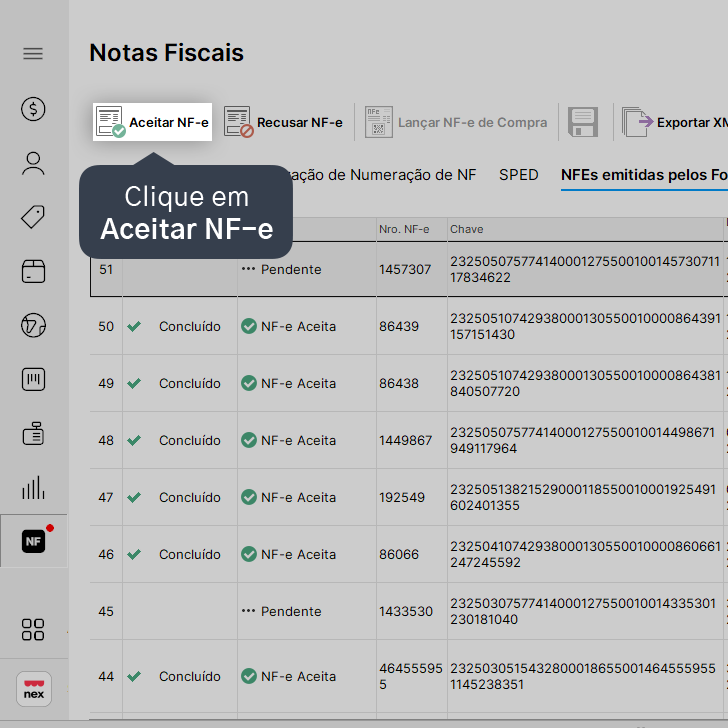Click chave ending 230181040
728x728 pixels.
583,611
